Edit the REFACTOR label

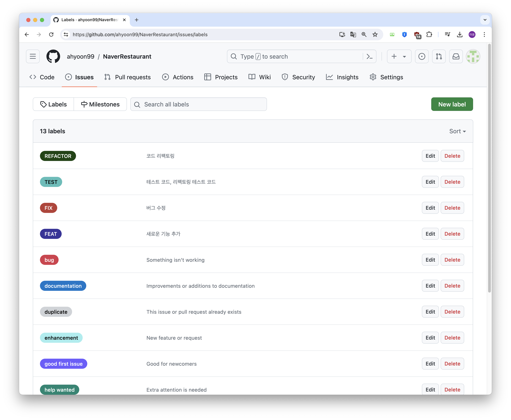(430, 156)
